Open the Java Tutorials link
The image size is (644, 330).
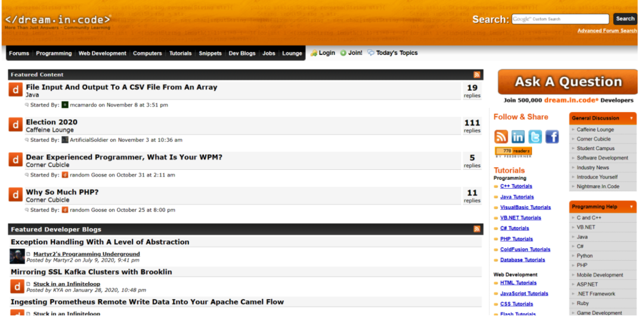pos(516,197)
